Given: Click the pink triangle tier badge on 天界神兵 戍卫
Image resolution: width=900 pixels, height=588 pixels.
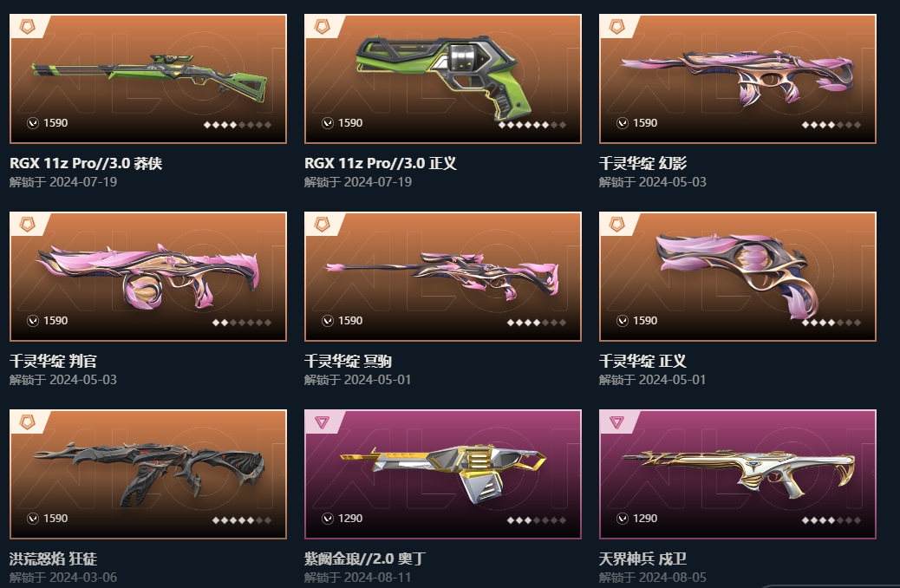Looking at the screenshot, I should [617, 422].
